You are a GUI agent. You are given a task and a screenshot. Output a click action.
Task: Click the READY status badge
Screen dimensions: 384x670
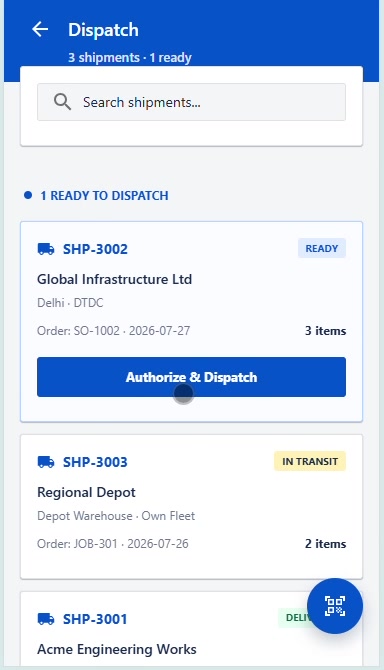coord(322,248)
